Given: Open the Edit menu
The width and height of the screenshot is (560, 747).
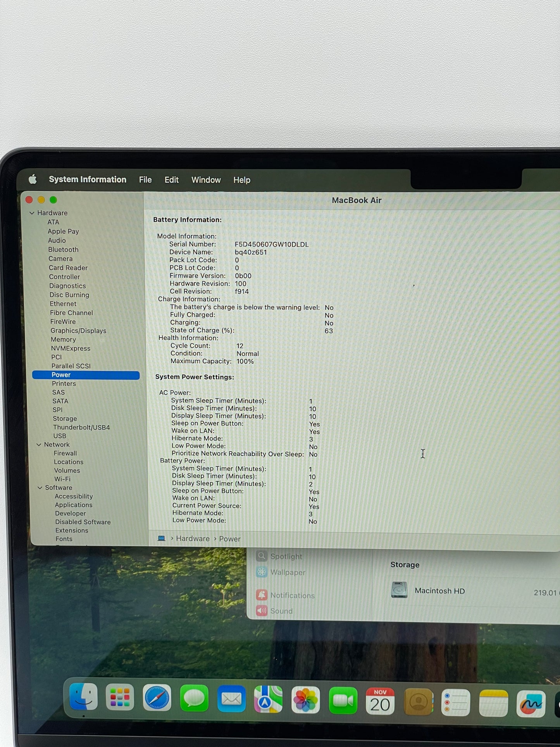Looking at the screenshot, I should click(x=171, y=180).
